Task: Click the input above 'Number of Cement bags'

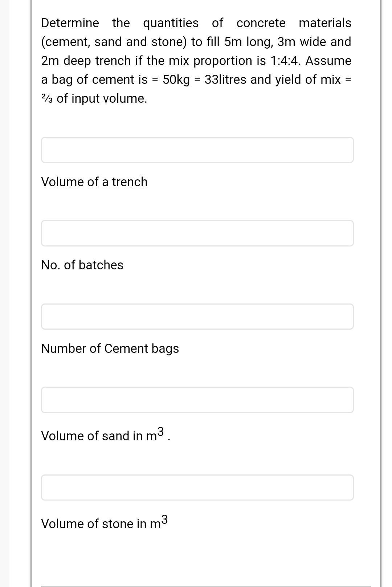Action: tap(197, 317)
